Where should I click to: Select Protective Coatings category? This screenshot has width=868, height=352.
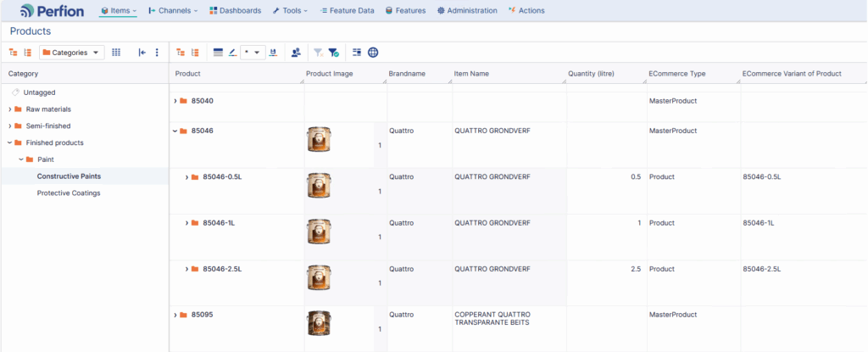click(69, 193)
